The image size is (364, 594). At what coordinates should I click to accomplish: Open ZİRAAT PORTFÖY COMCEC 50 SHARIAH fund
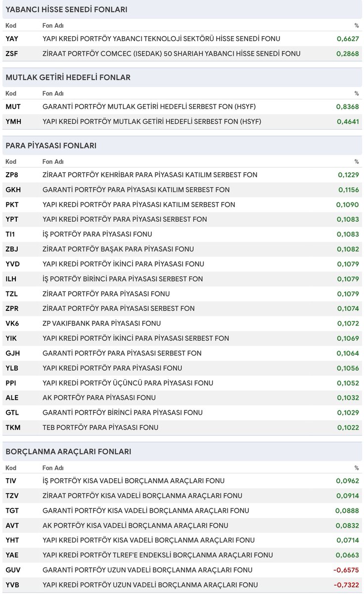pyautogui.click(x=172, y=53)
